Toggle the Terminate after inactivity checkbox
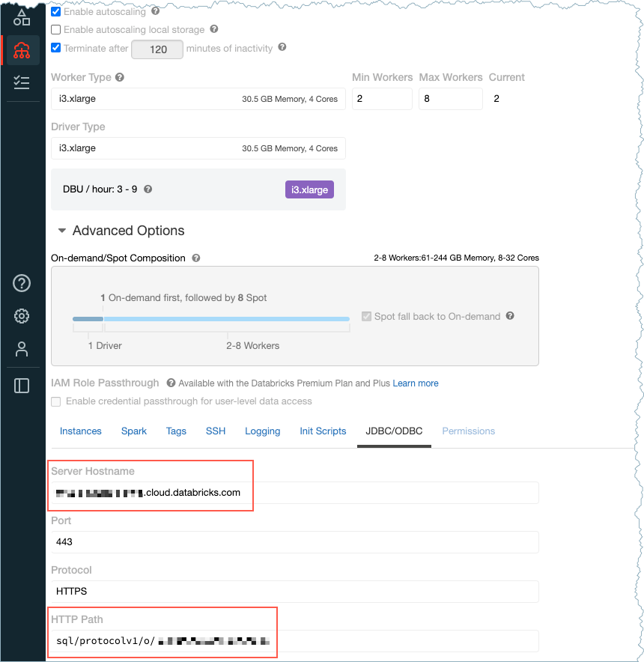 point(56,48)
